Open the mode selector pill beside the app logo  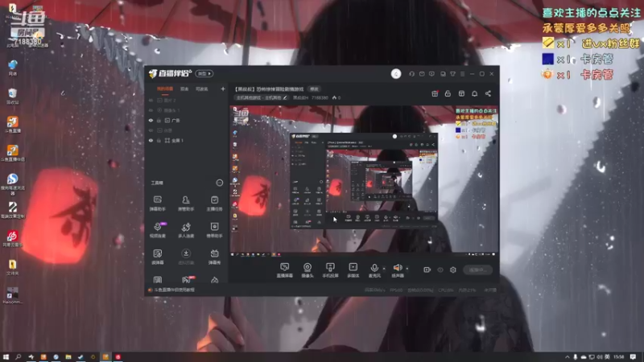coord(204,73)
